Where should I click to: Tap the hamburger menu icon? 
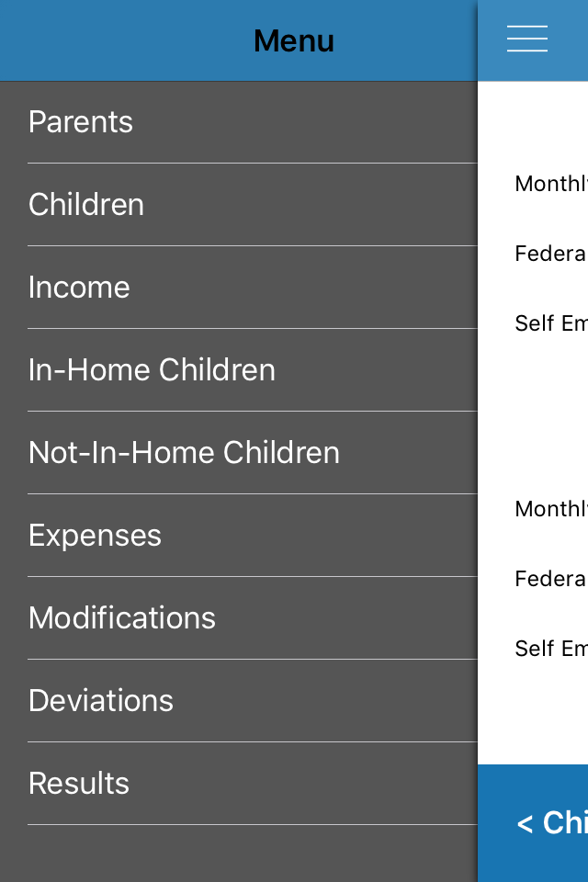[x=526, y=39]
